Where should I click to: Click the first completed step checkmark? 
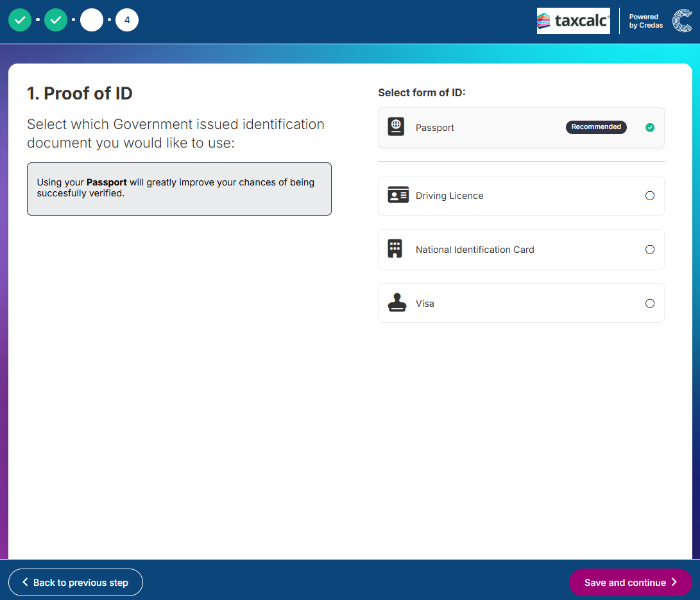(x=20, y=20)
